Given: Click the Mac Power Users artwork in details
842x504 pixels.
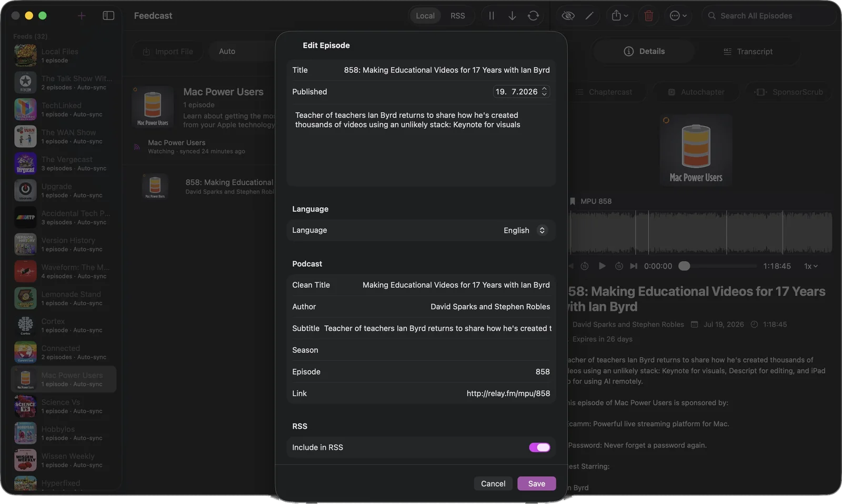Looking at the screenshot, I should (696, 150).
